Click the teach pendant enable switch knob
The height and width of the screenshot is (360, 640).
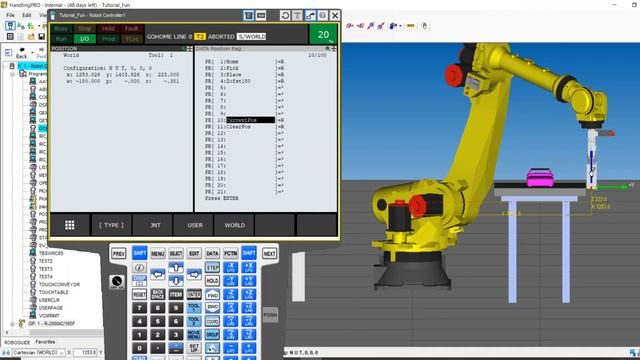pos(117,282)
